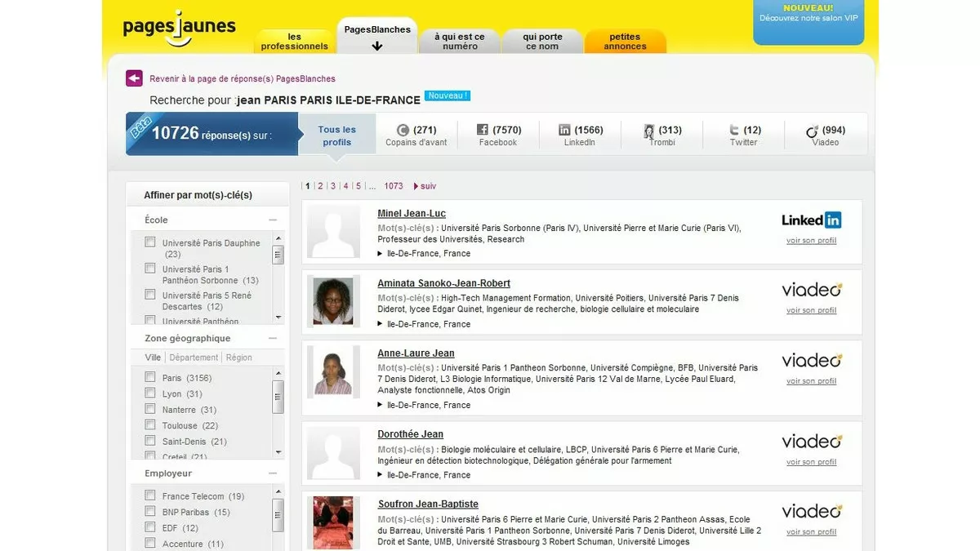The height and width of the screenshot is (551, 980).
Task: Select the LinkedIn results icon
Action: coord(566,130)
